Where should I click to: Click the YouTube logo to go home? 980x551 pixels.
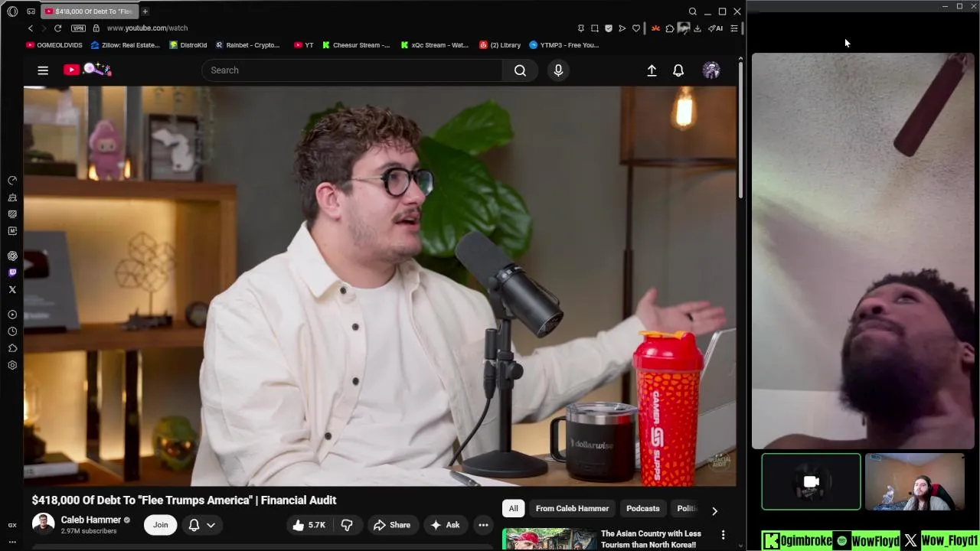[87, 70]
